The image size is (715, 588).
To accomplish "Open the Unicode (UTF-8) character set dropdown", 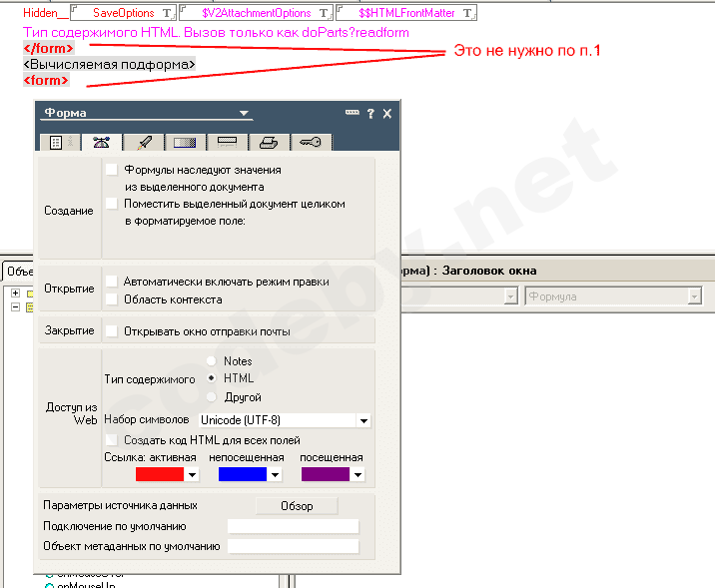I will click(363, 420).
